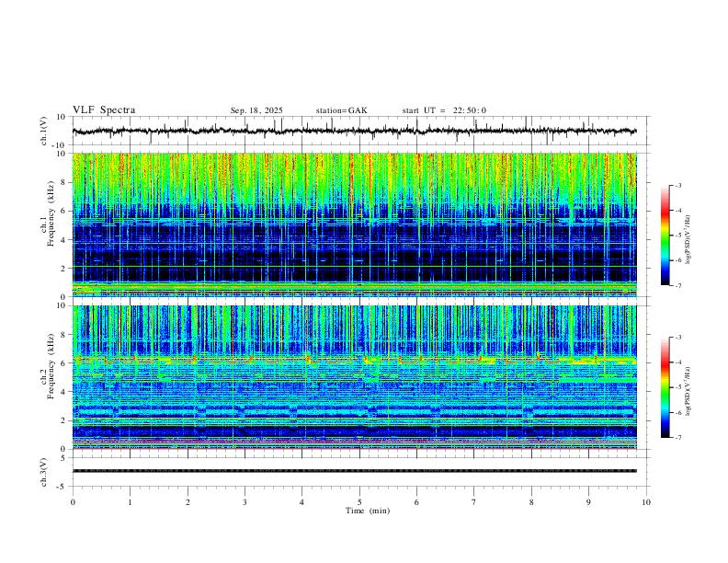The height and width of the screenshot is (563, 728).
Task: Click the ch.1 "Frequency (kHz)" axis label
Action: point(51,213)
